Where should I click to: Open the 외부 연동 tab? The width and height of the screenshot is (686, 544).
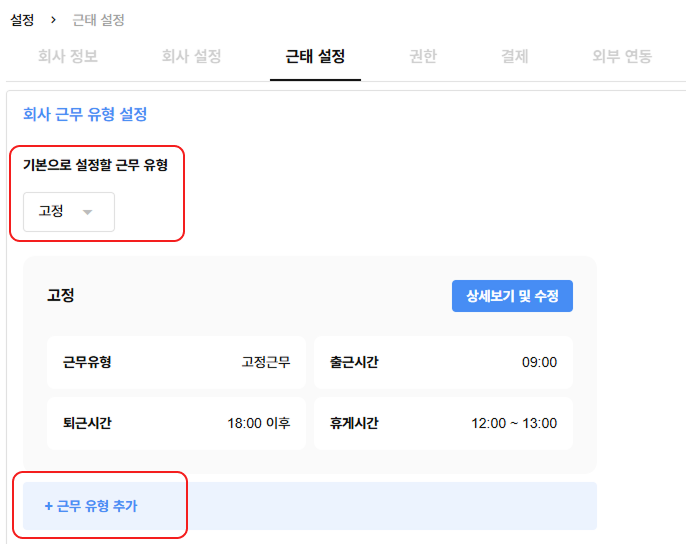coord(622,56)
